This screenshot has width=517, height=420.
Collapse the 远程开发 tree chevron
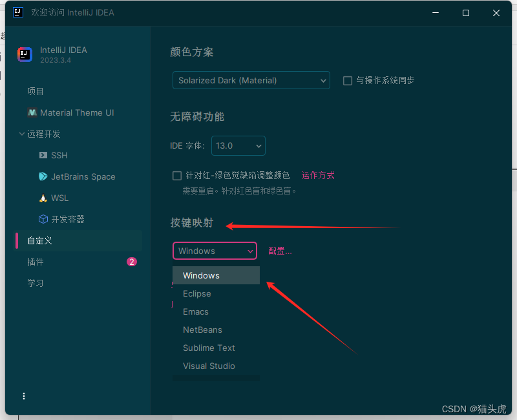click(22, 134)
